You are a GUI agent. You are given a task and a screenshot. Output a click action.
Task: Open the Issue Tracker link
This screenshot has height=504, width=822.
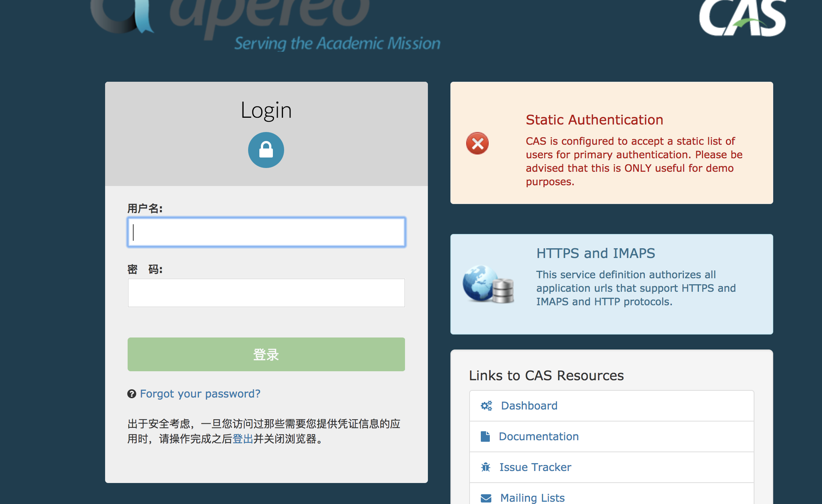click(535, 467)
